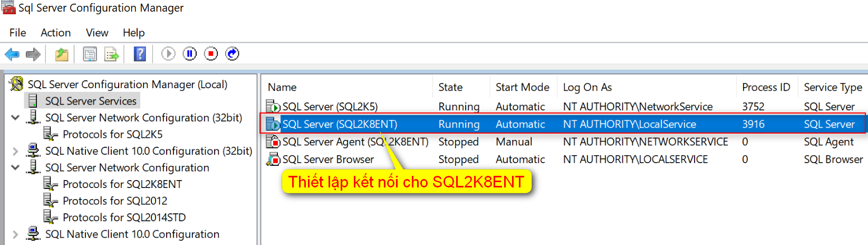Click the SQL Server Configuration Manager root icon
The width and height of the screenshot is (868, 245).
click(17, 84)
